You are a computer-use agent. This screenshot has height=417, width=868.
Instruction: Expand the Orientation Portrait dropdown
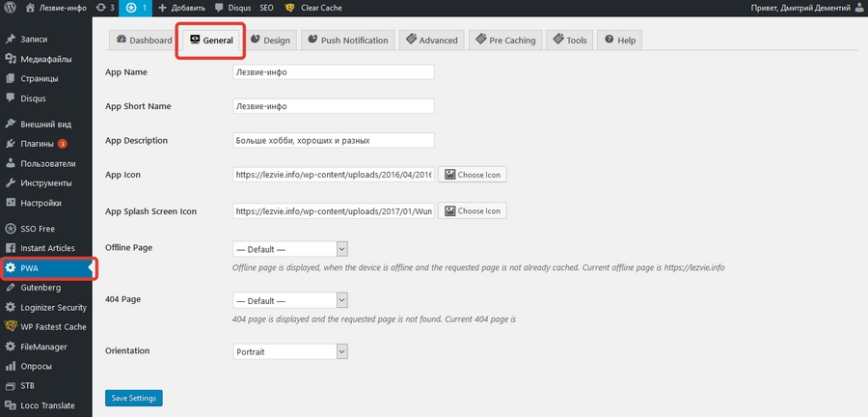coord(290,351)
